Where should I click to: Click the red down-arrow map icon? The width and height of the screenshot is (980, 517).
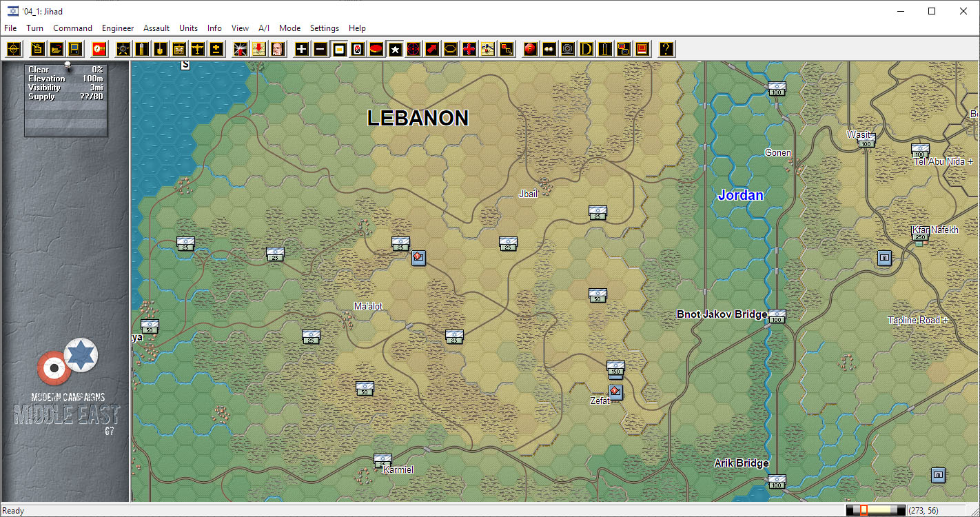(x=259, y=49)
